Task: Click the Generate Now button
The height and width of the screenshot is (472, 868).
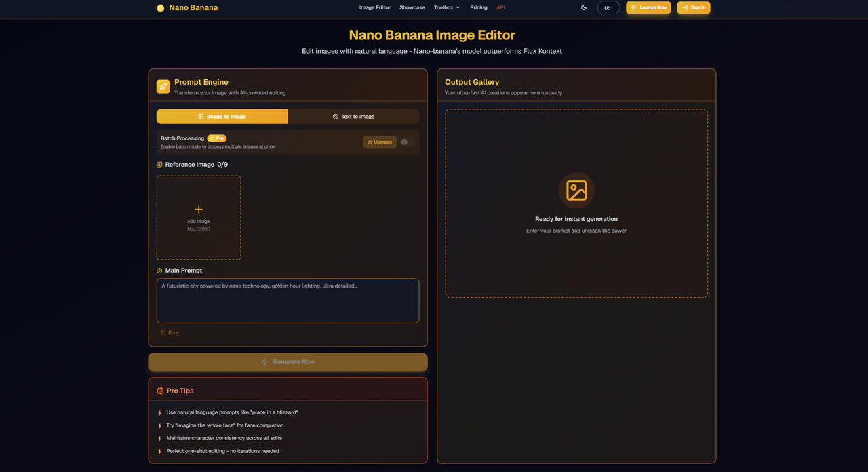Action: 288,362
